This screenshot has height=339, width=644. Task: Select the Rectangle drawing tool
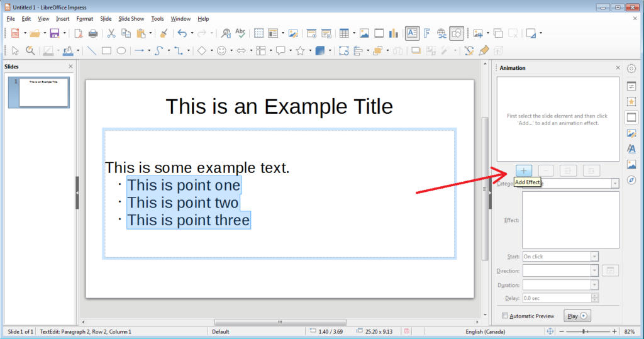pos(106,51)
